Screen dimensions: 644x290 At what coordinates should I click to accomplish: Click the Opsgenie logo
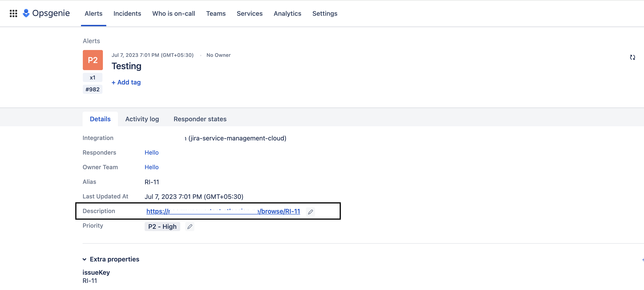tap(46, 13)
